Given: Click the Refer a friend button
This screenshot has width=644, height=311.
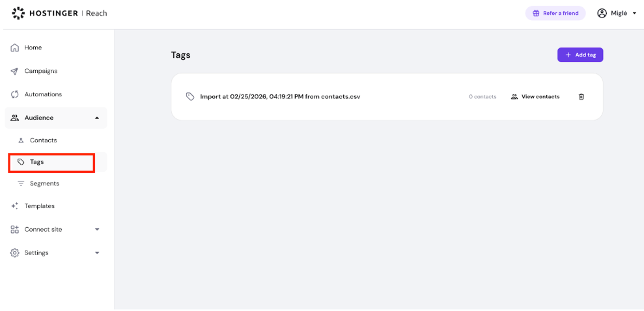Looking at the screenshot, I should pos(555,13).
